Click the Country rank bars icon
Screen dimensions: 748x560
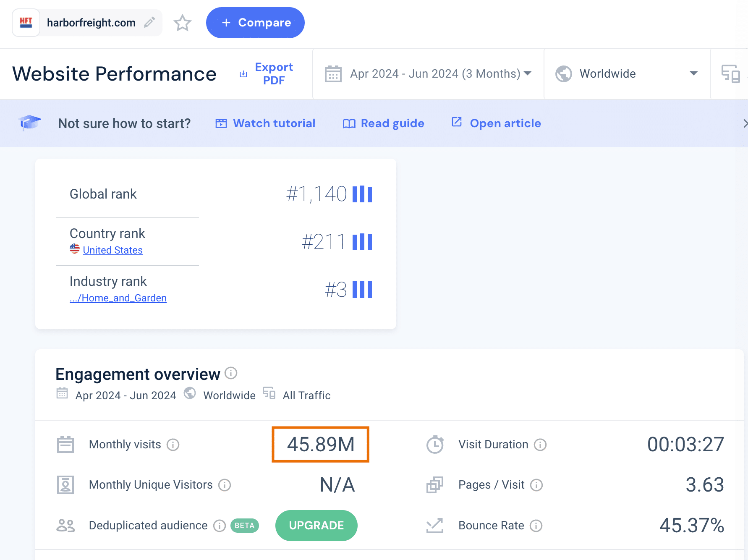362,242
